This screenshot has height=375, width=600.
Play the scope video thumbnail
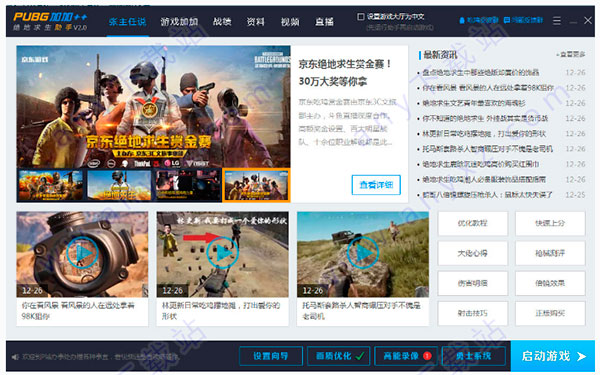(x=82, y=253)
